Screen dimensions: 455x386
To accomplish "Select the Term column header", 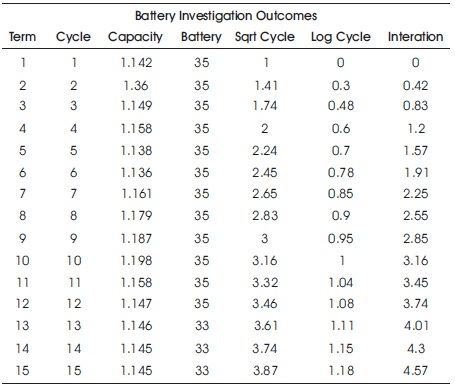I will click(x=22, y=36).
